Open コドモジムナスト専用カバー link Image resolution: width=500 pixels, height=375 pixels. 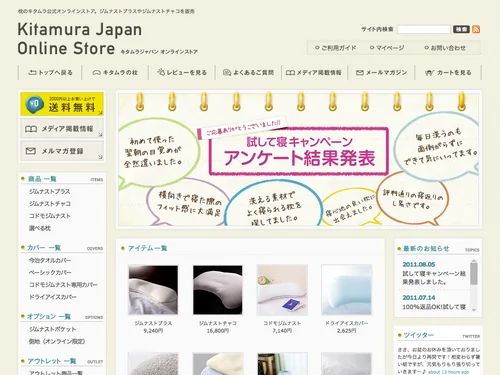63,285
